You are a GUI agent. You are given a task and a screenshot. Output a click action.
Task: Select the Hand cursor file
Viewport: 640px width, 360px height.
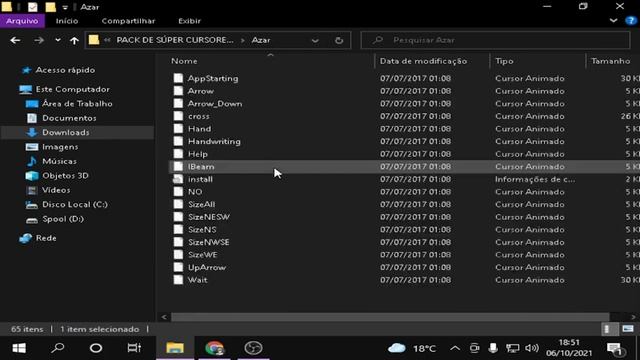click(x=200, y=129)
